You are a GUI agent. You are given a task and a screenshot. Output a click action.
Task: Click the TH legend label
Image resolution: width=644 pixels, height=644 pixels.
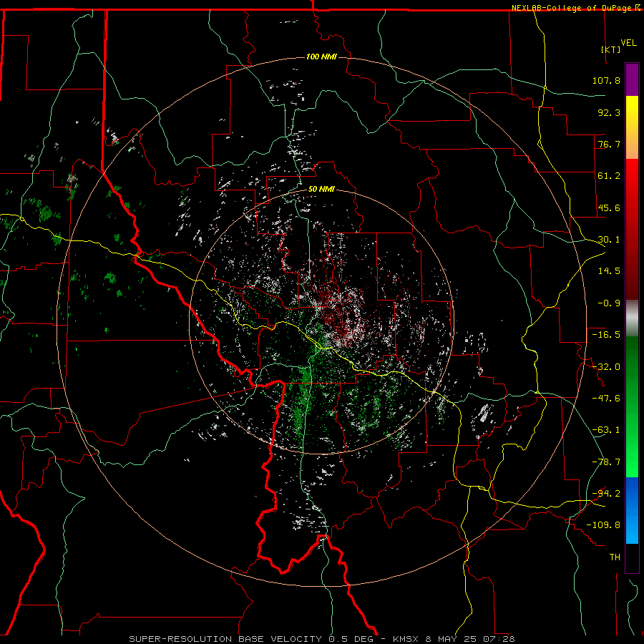615,557
